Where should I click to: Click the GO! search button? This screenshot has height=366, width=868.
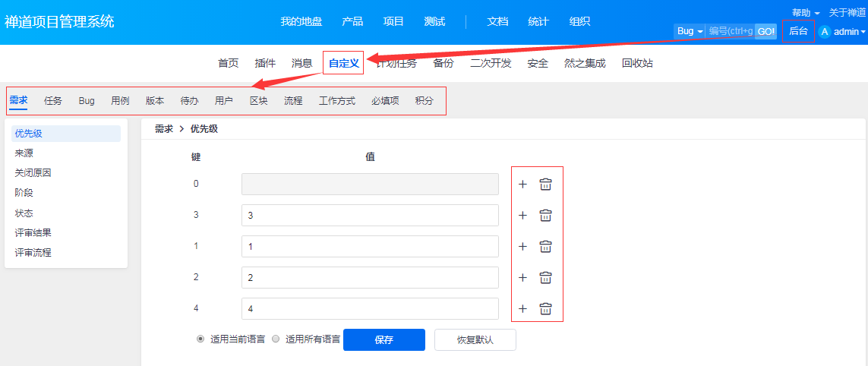[766, 32]
